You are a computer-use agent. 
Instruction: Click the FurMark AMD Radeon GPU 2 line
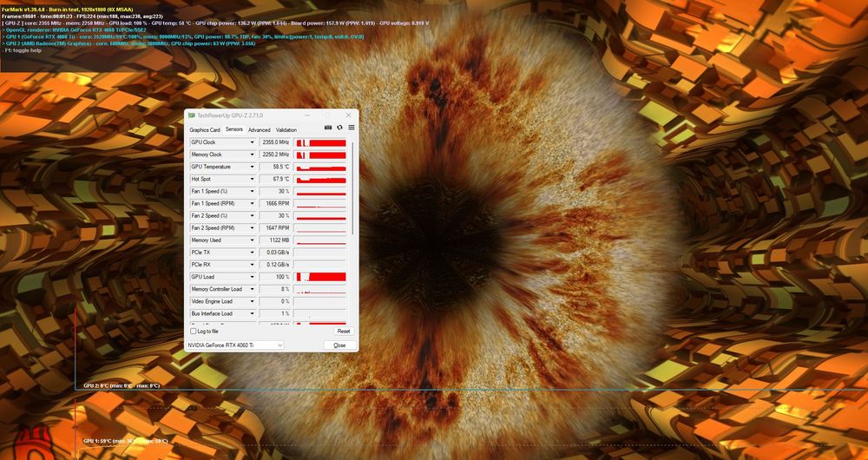(128, 43)
